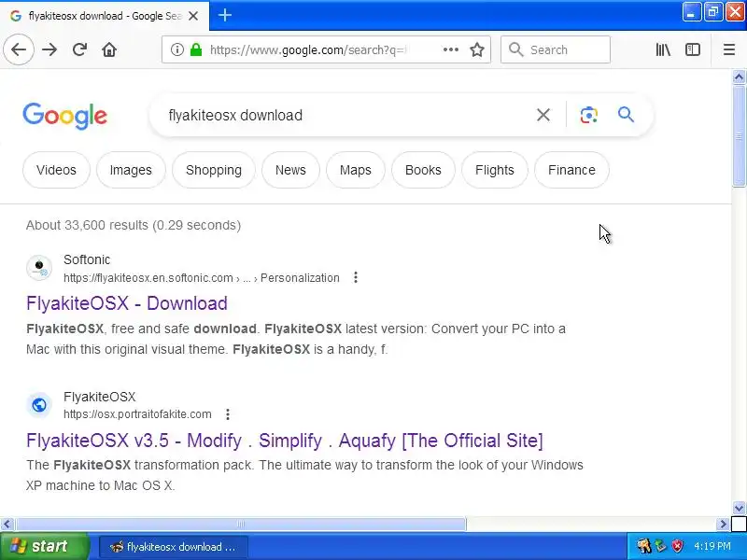747x560 pixels.
Task: Go forward with the forward arrow
Action: 49,49
